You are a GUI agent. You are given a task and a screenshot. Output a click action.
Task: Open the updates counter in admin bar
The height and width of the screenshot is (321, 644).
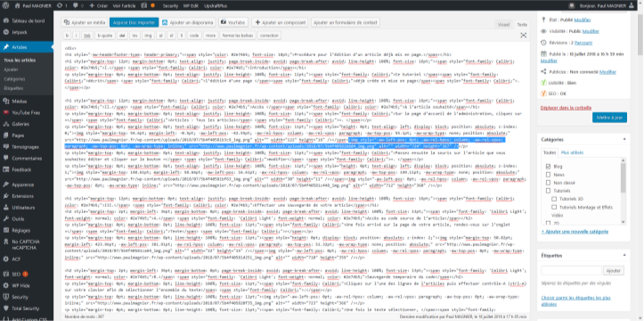point(62,5)
